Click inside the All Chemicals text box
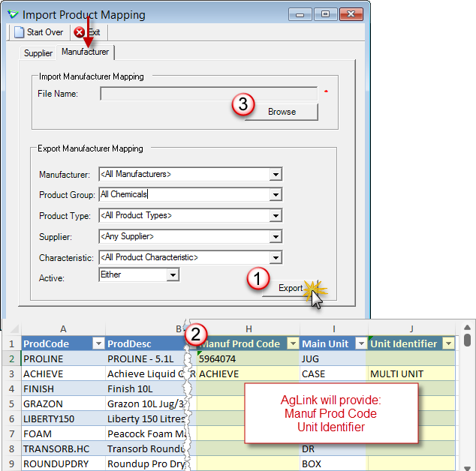The image size is (476, 471). (184, 194)
